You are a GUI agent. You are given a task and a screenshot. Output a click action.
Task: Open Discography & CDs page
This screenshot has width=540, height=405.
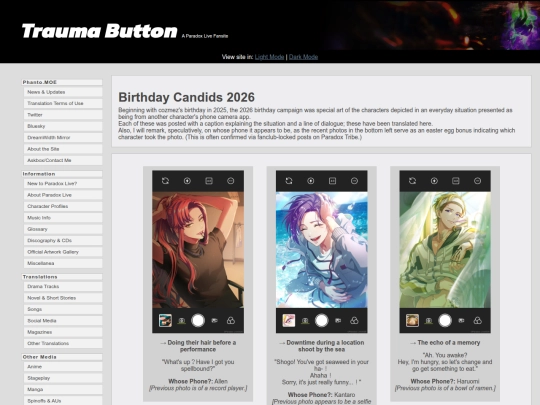[63, 240]
